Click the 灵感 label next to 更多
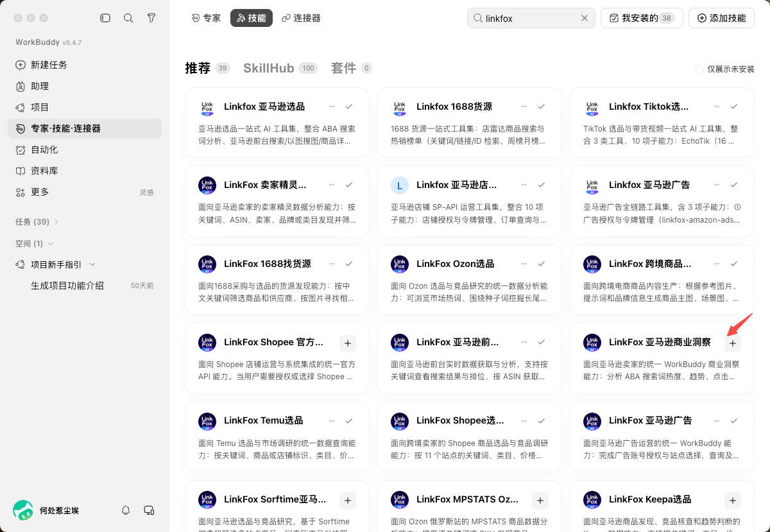This screenshot has width=770, height=532. pos(147,193)
